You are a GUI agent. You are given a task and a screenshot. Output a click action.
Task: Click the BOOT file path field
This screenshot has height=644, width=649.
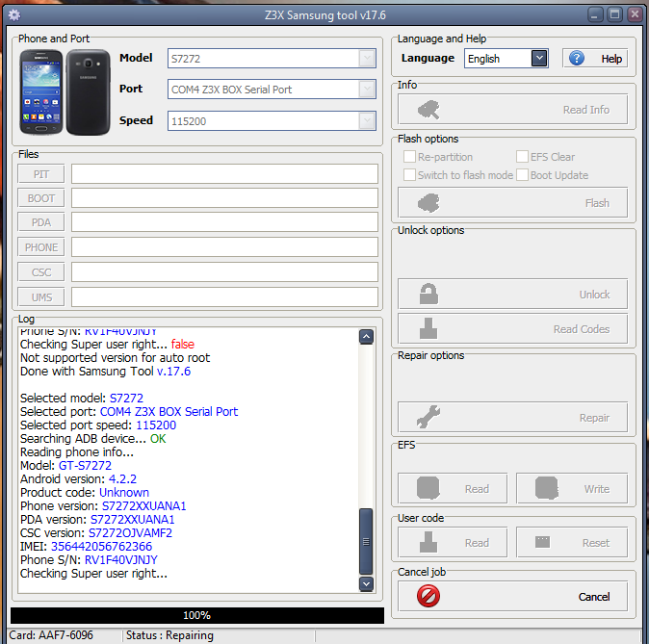224,198
